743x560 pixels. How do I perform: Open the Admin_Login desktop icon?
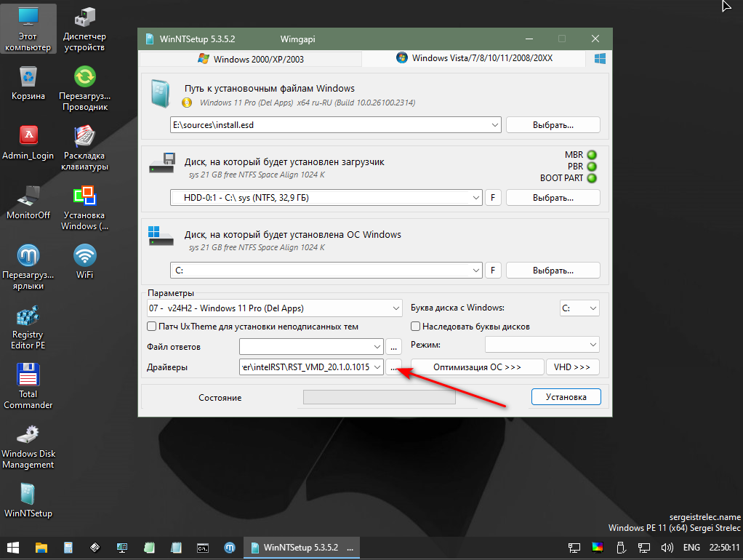click(x=28, y=137)
